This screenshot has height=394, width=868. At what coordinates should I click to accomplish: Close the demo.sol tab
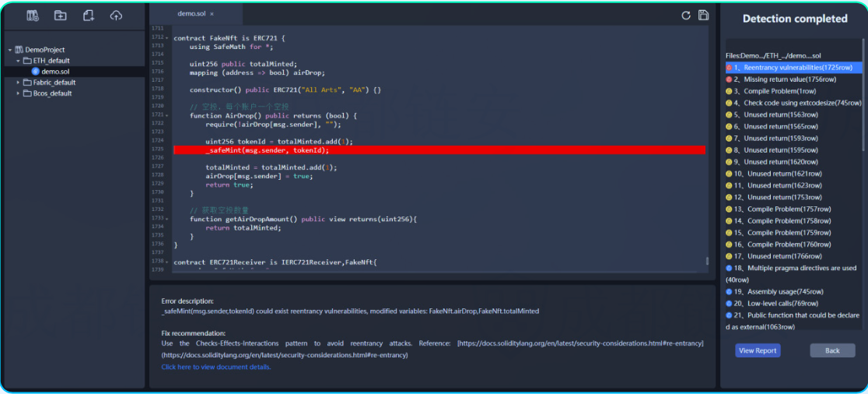(212, 14)
